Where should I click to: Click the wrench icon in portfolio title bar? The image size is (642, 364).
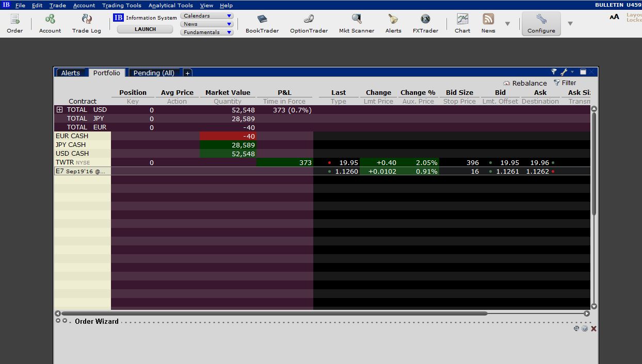pyautogui.click(x=564, y=72)
